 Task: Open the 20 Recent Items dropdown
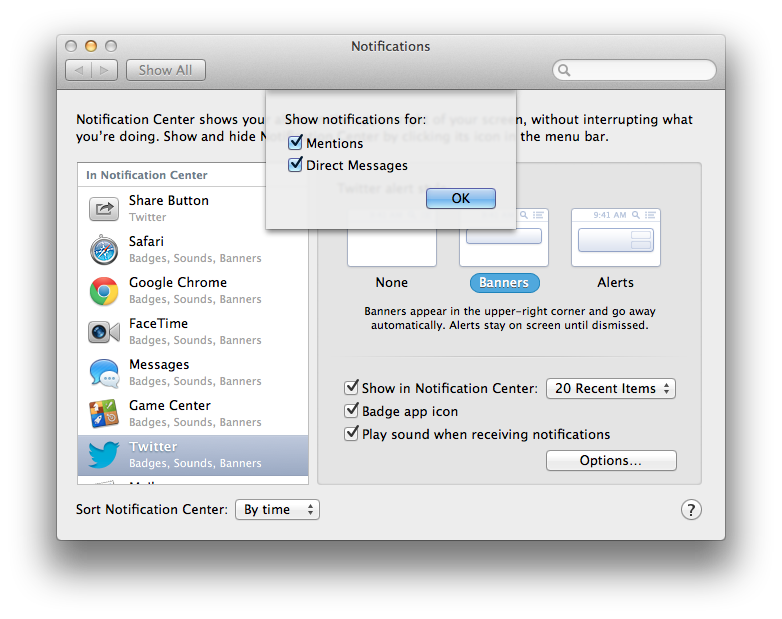611,389
